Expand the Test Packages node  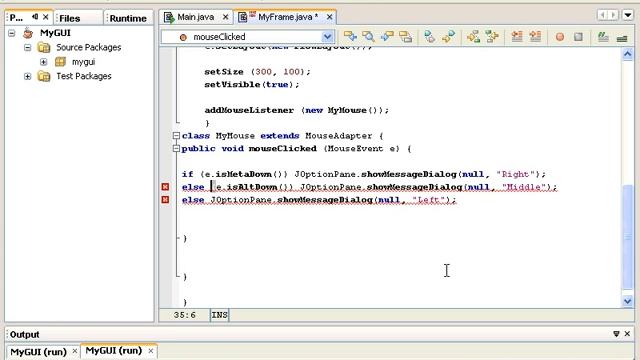pyautogui.click(x=27, y=76)
